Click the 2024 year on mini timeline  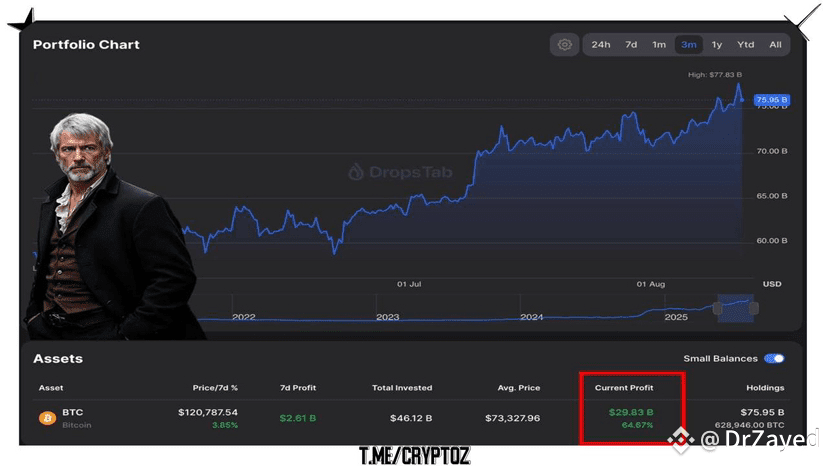532,317
